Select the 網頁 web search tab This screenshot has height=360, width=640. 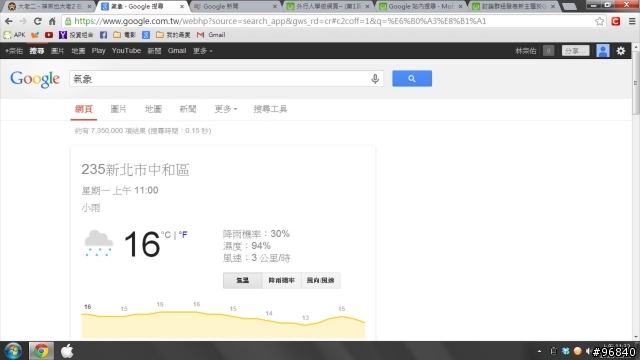point(83,109)
